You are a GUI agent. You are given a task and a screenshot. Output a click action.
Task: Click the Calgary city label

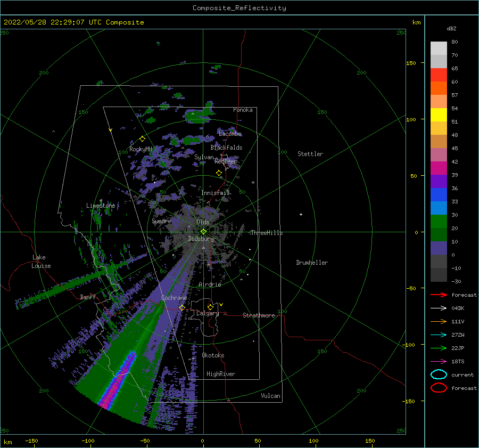[x=208, y=313]
